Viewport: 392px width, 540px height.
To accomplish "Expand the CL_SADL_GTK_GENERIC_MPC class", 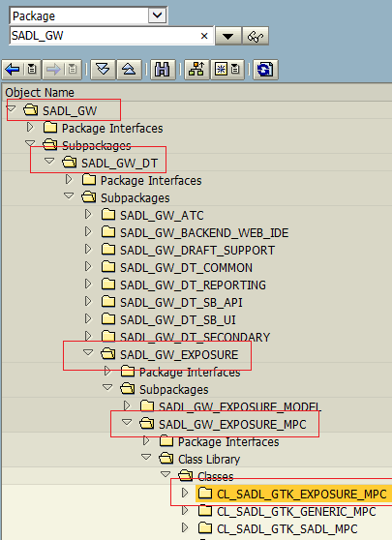I will click(185, 510).
